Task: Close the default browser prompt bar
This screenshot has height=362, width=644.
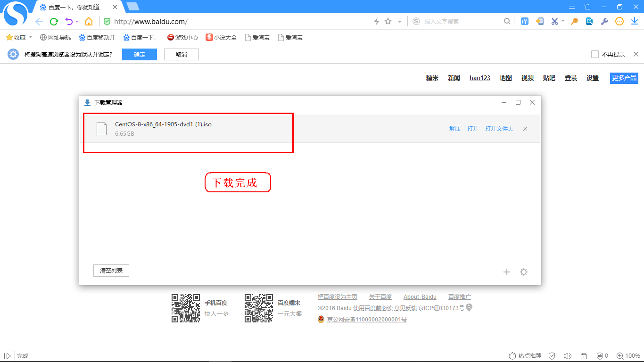Action: click(x=636, y=54)
